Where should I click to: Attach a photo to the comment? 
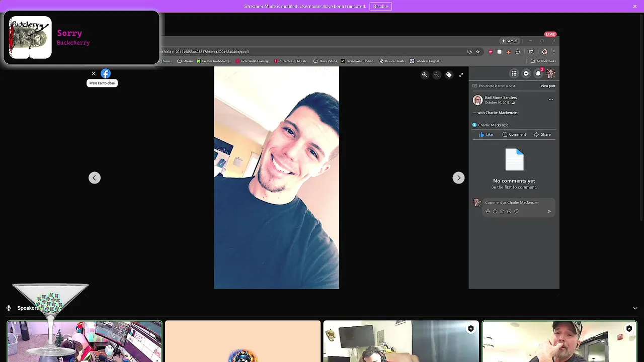coord(502,211)
